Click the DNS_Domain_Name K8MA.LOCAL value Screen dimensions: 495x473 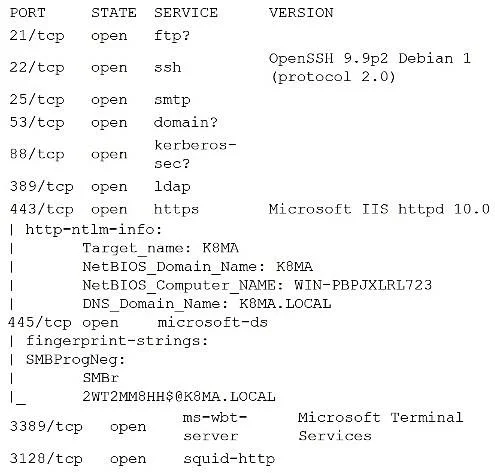[285, 304]
